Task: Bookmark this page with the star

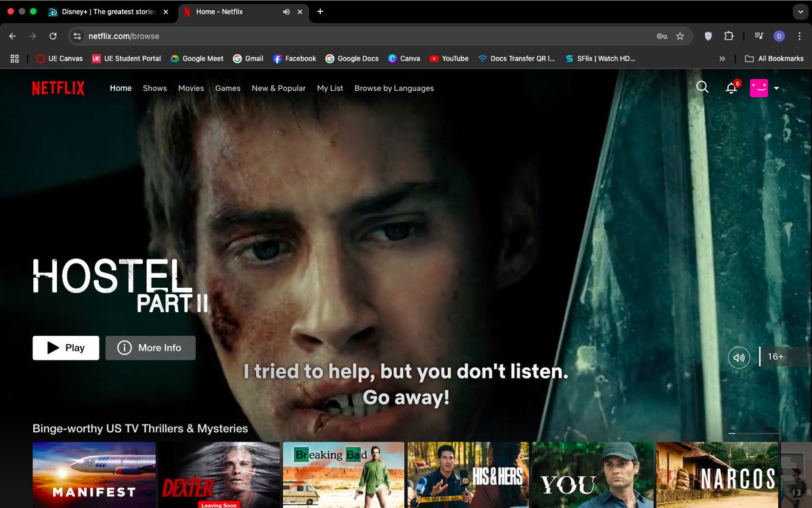Action: [680, 36]
